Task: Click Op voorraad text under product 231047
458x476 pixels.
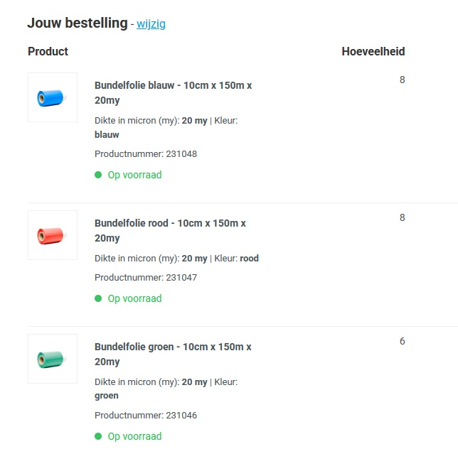Action: click(x=134, y=298)
